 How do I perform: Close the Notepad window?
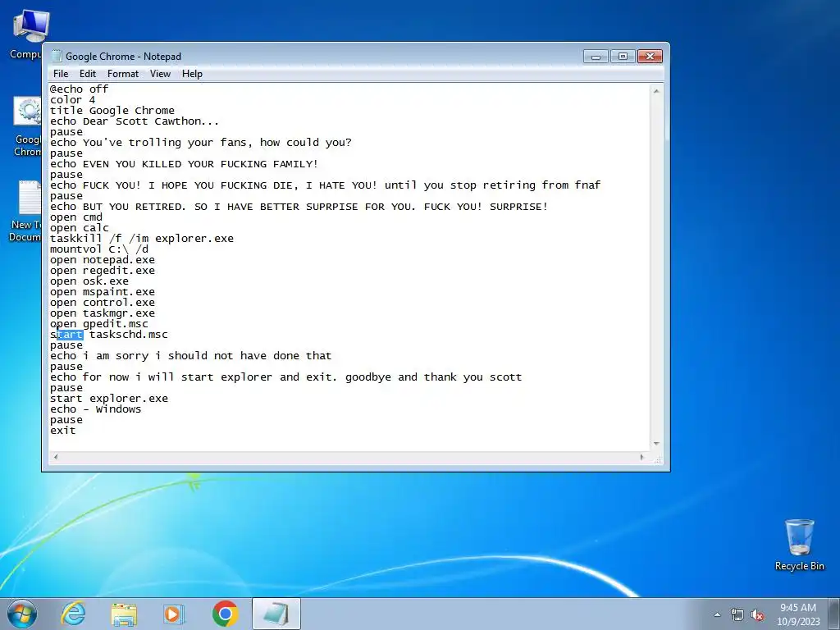[x=650, y=57]
